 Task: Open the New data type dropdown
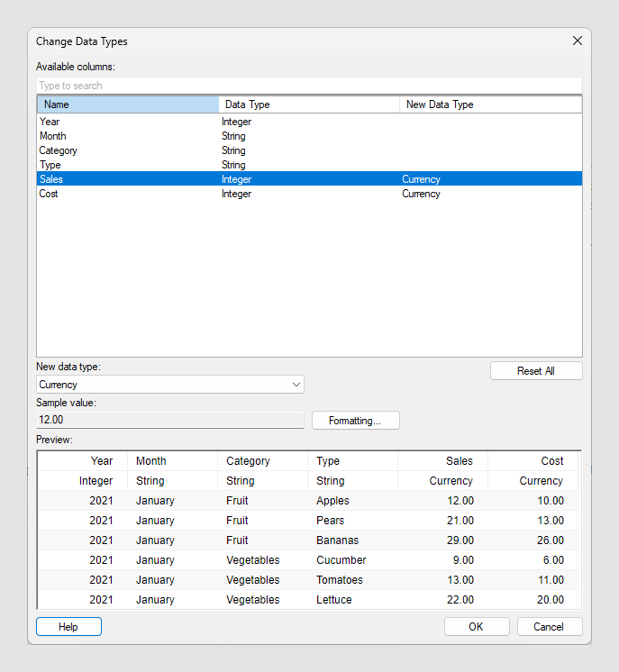170,385
